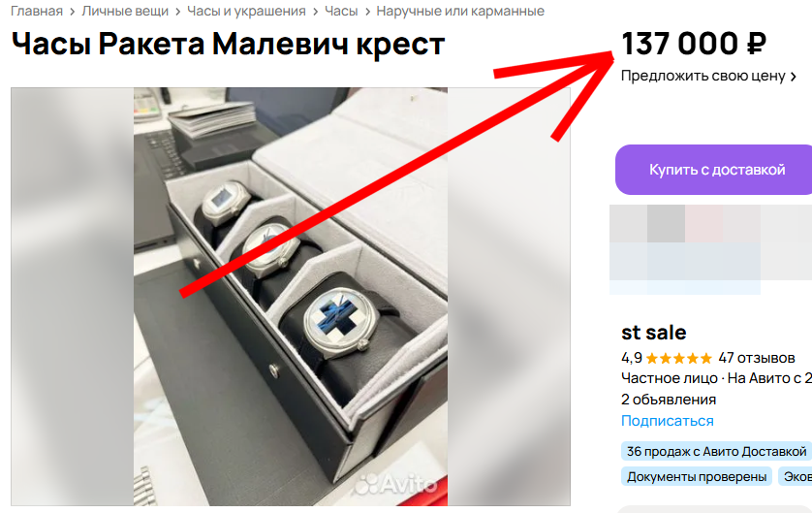Click 36 продаж с Авито Доставкой badge
The image size is (812, 513).
point(716,451)
